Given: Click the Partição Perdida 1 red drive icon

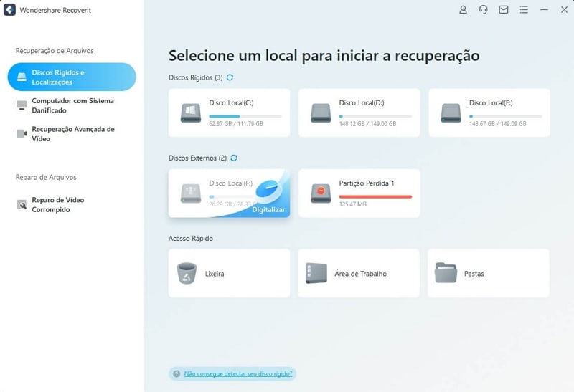Looking at the screenshot, I should (x=321, y=193).
